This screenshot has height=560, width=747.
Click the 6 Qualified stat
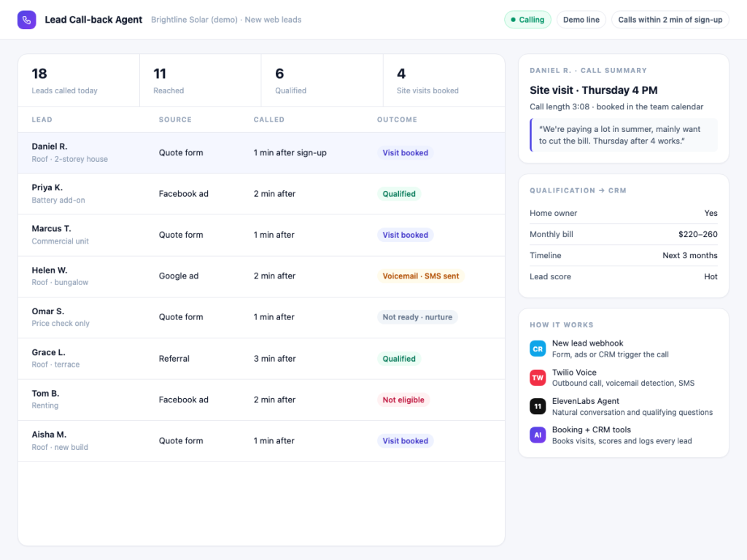click(x=322, y=80)
